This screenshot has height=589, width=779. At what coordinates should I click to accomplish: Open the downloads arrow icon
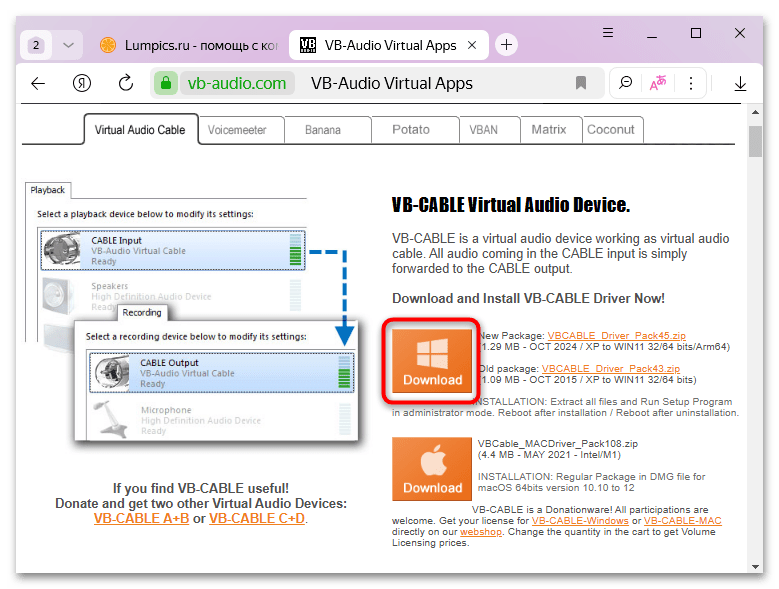coord(740,83)
